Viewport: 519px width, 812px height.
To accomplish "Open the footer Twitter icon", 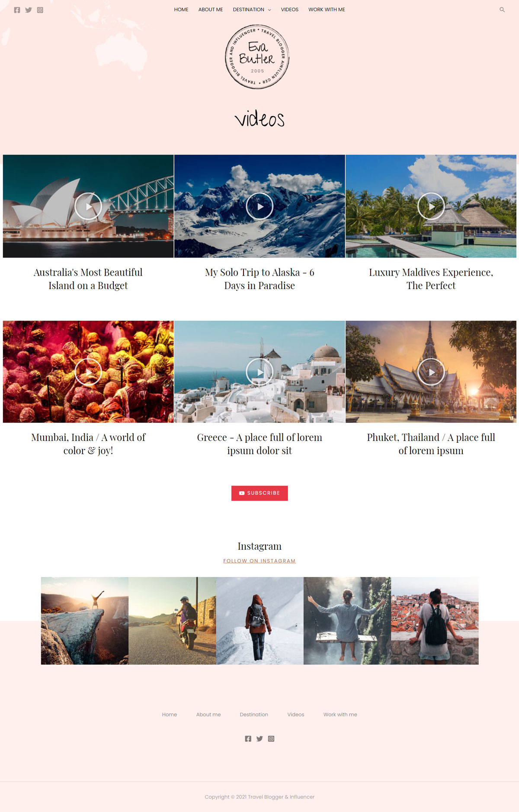I will click(x=259, y=739).
